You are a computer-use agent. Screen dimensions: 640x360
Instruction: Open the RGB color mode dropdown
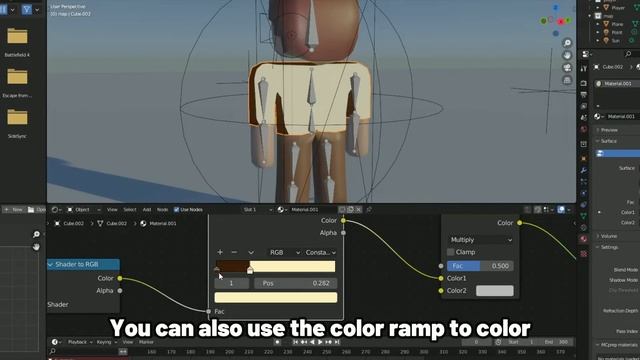(284, 252)
